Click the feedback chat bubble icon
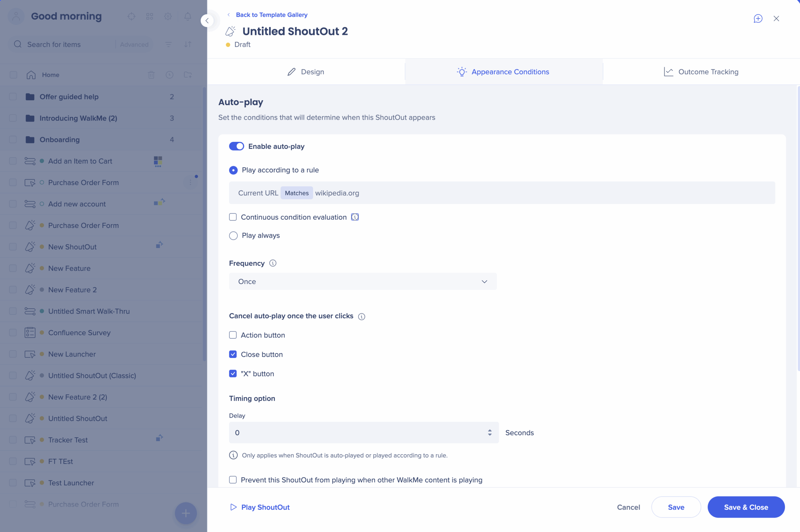Viewport: 800px width, 532px height. point(757,18)
